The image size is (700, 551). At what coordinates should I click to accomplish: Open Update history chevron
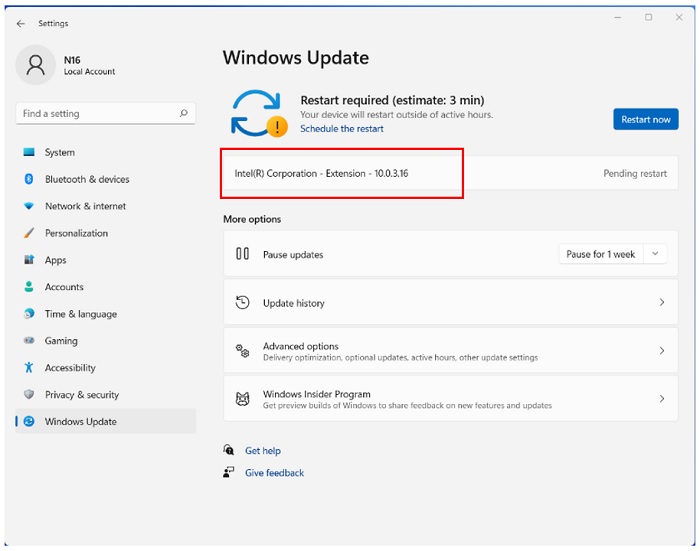pyautogui.click(x=662, y=302)
